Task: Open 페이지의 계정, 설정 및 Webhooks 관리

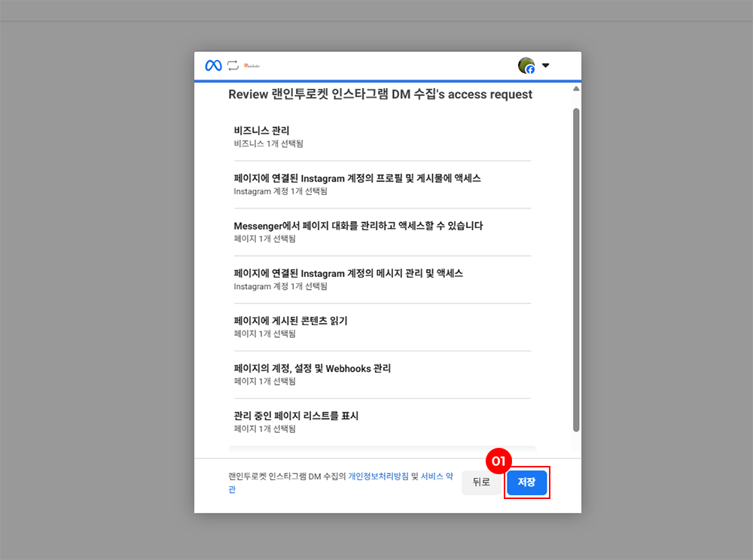Action: [382, 374]
